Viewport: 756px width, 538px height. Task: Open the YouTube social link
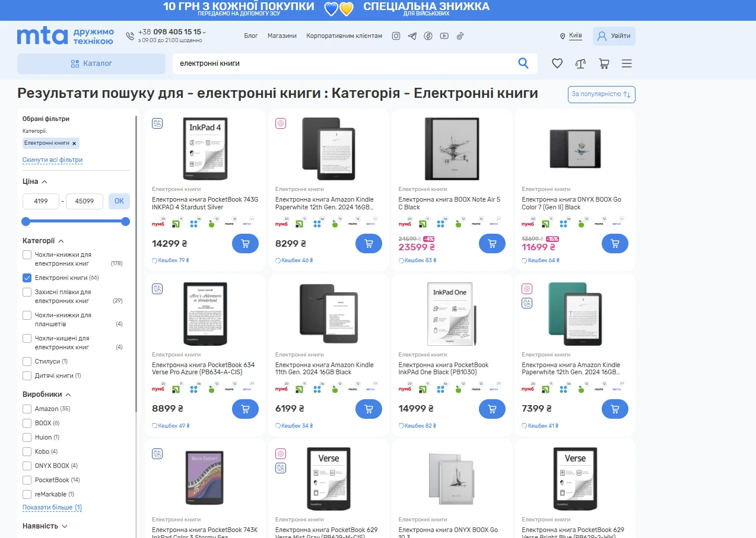click(x=444, y=36)
